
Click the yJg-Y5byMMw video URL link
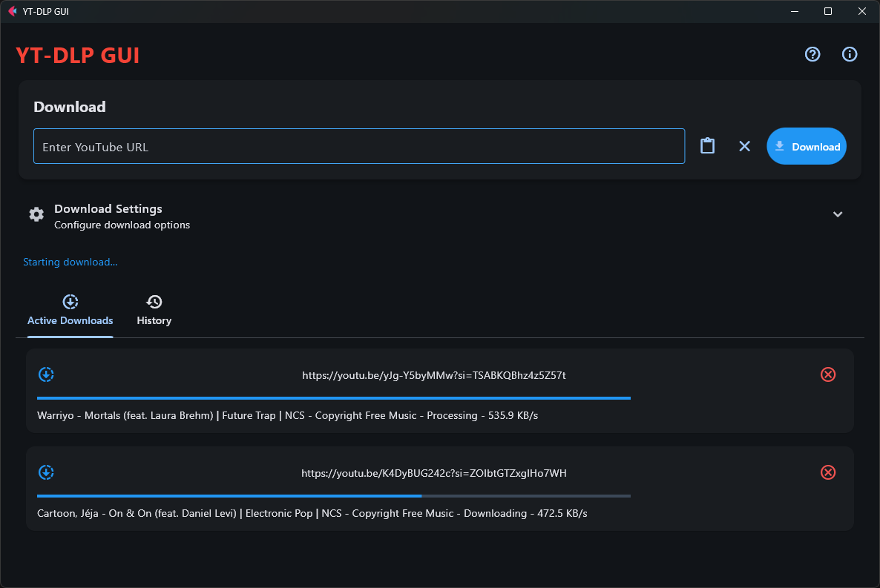[434, 375]
